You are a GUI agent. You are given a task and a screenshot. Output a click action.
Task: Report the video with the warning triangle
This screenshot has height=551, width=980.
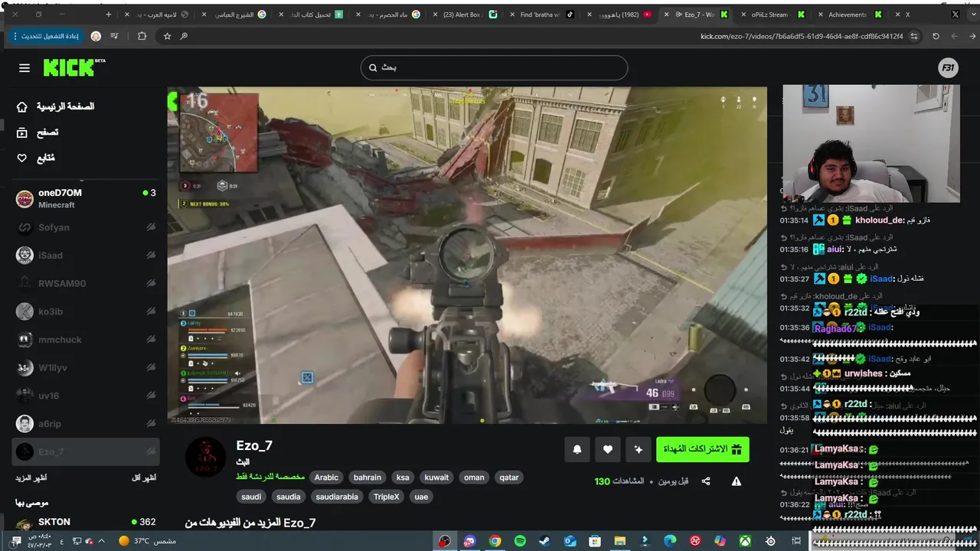[737, 481]
